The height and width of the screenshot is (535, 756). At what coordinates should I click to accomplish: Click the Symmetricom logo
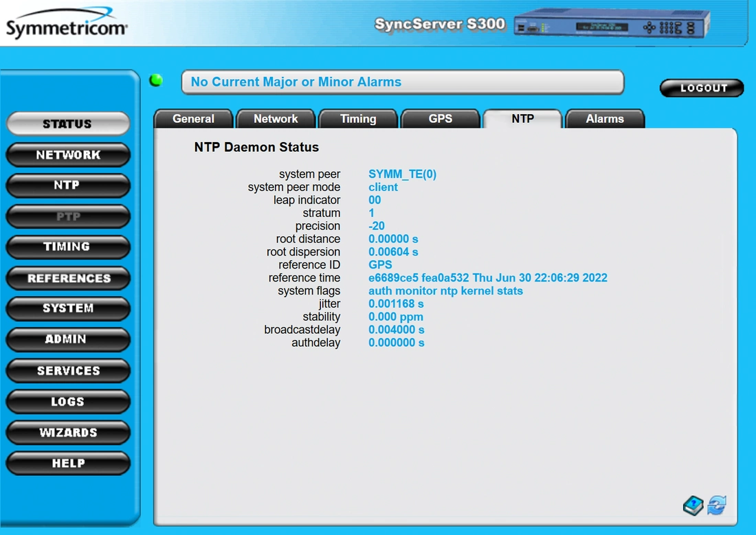coord(67,23)
